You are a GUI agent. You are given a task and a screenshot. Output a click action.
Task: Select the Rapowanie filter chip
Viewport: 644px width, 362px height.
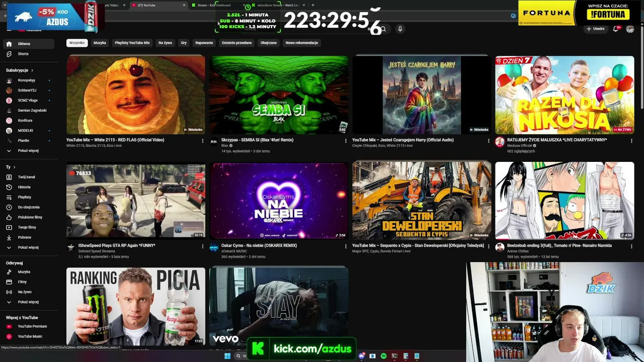click(x=204, y=43)
